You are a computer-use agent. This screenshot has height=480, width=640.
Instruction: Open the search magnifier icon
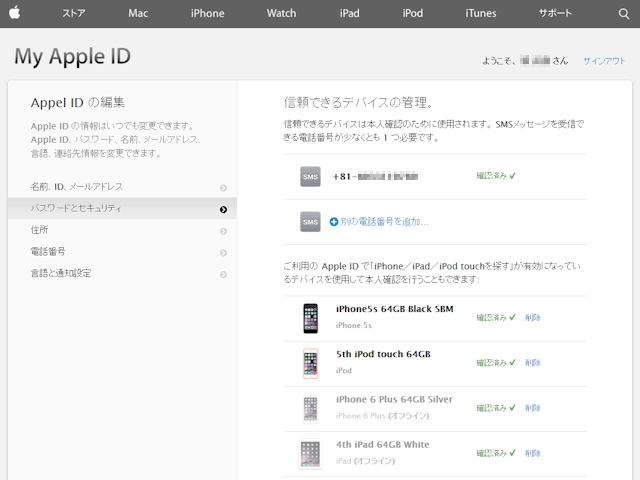point(624,13)
